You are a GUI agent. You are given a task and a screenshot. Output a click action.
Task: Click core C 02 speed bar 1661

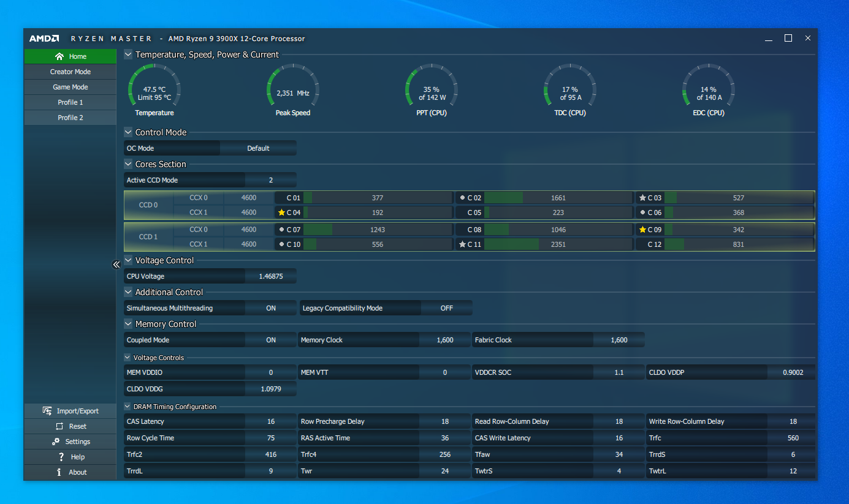558,198
